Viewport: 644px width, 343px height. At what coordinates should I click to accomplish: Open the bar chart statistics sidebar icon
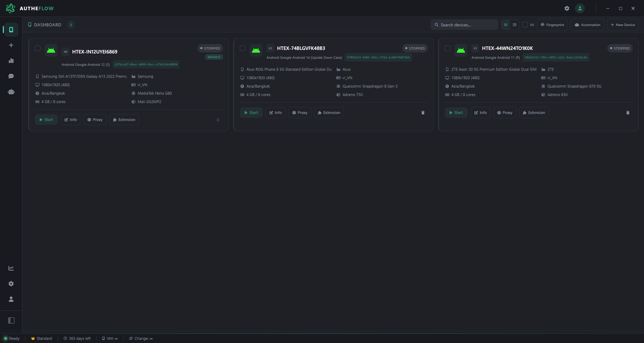tap(11, 61)
